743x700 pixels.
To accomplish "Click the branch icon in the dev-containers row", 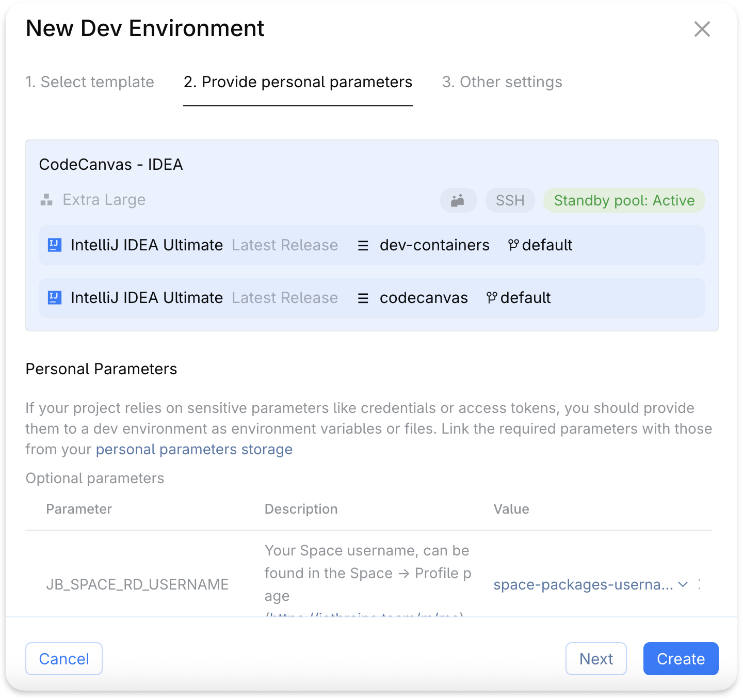I will pos(513,245).
